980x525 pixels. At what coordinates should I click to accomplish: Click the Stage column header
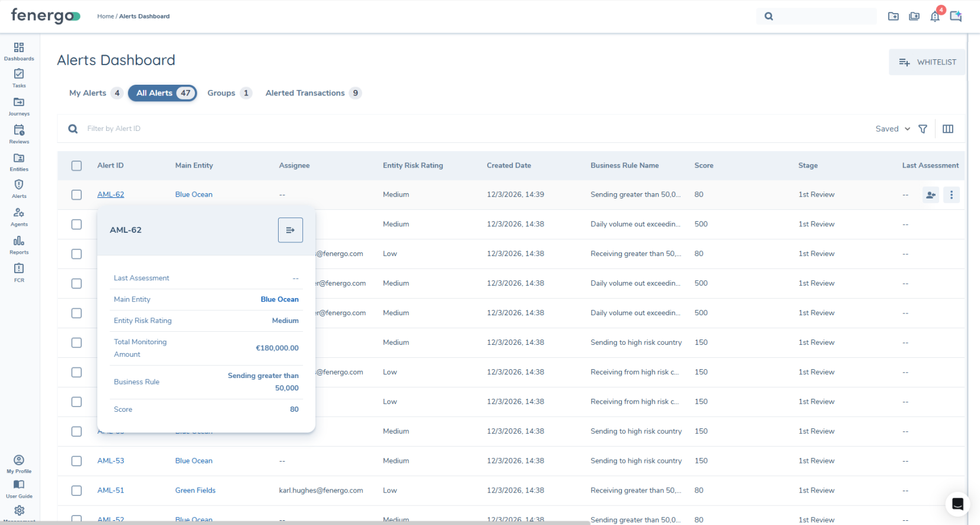click(808, 165)
